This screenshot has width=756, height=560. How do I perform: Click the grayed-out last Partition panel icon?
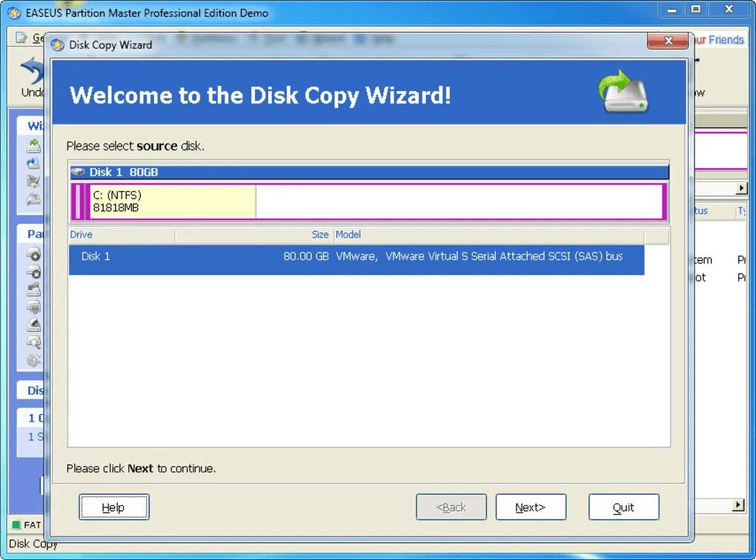pyautogui.click(x=34, y=361)
